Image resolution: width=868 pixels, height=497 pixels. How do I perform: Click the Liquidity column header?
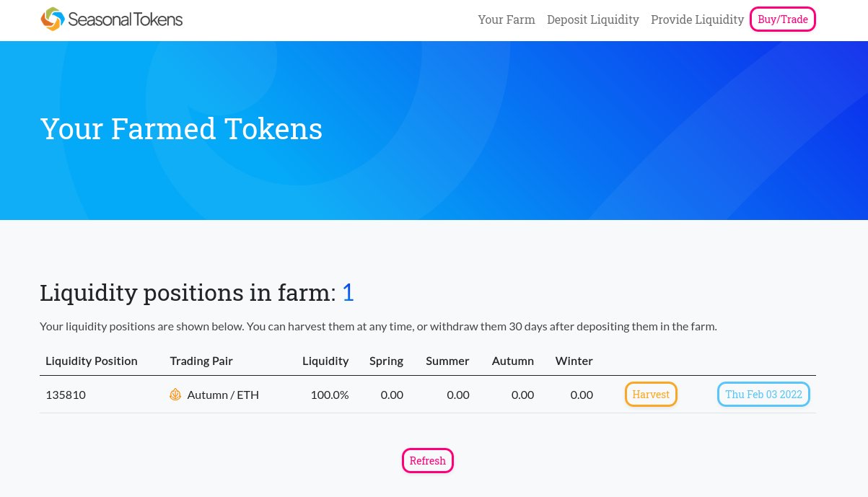(325, 361)
